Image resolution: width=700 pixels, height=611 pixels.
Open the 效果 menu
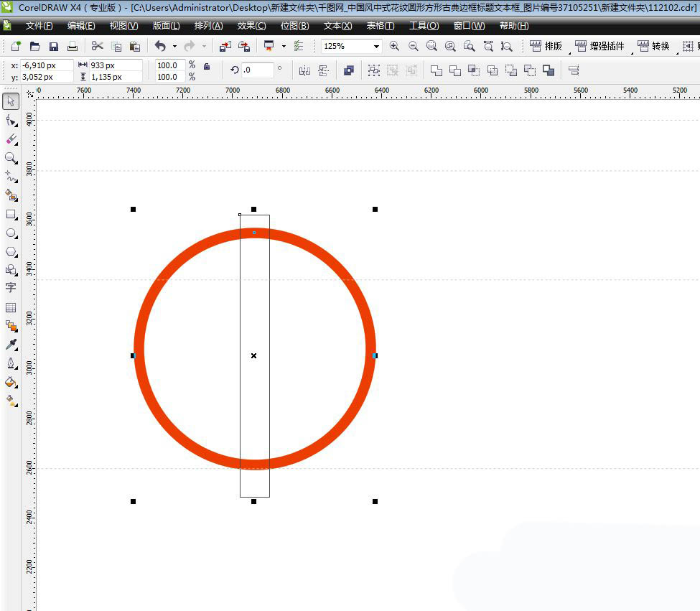point(251,26)
